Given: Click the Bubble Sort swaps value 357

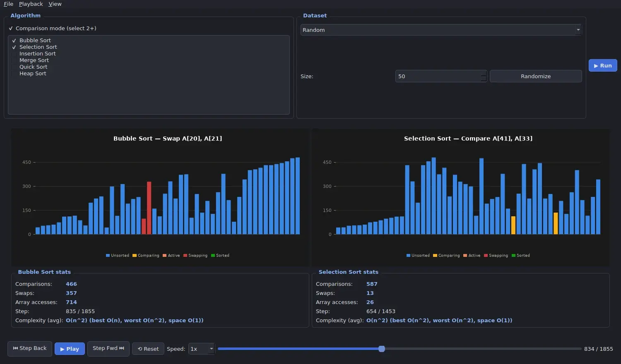Looking at the screenshot, I should tap(71, 293).
